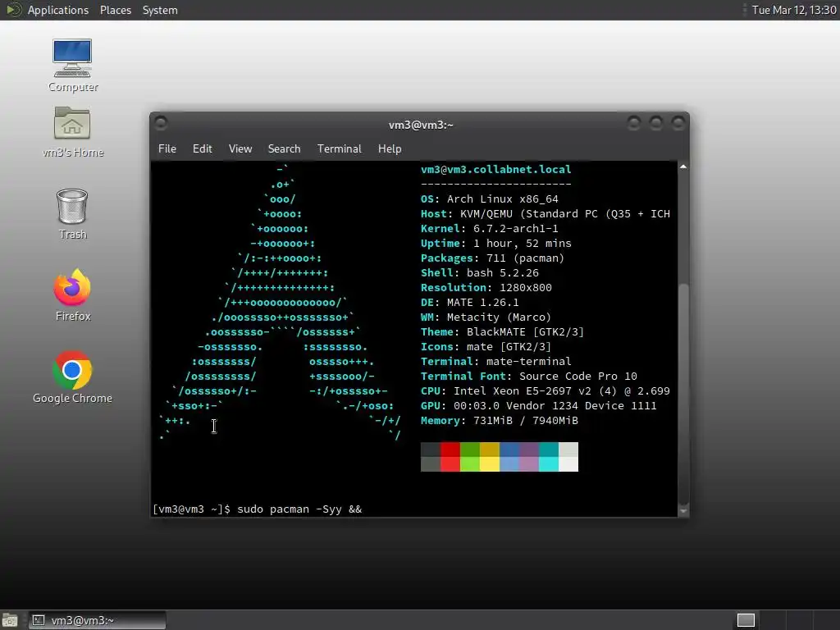Open the Terminal menu in menubar
Image resolution: width=840 pixels, height=630 pixels.
340,149
